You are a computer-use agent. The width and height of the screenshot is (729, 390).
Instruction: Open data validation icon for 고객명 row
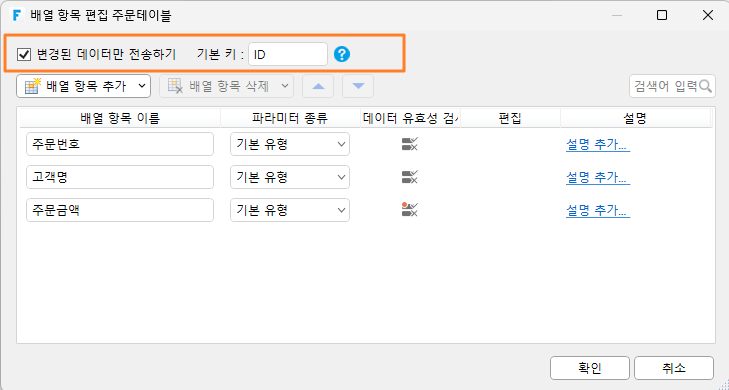[410, 177]
